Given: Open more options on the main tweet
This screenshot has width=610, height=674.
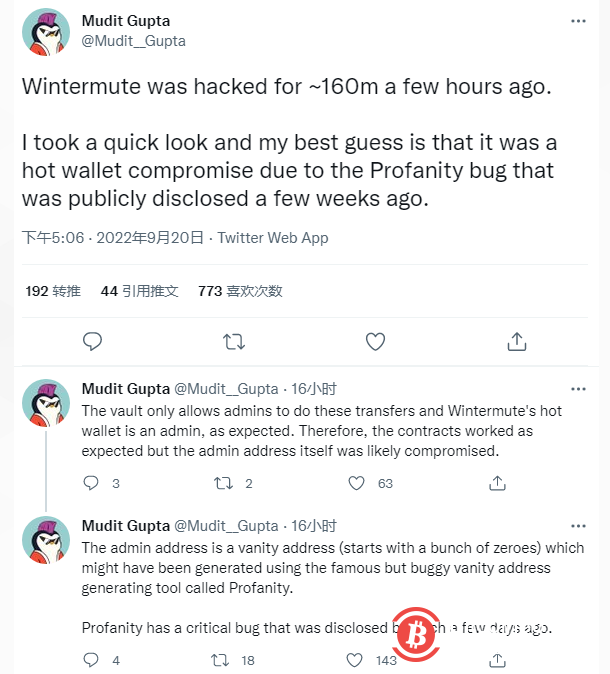Looking at the screenshot, I should (579, 20).
